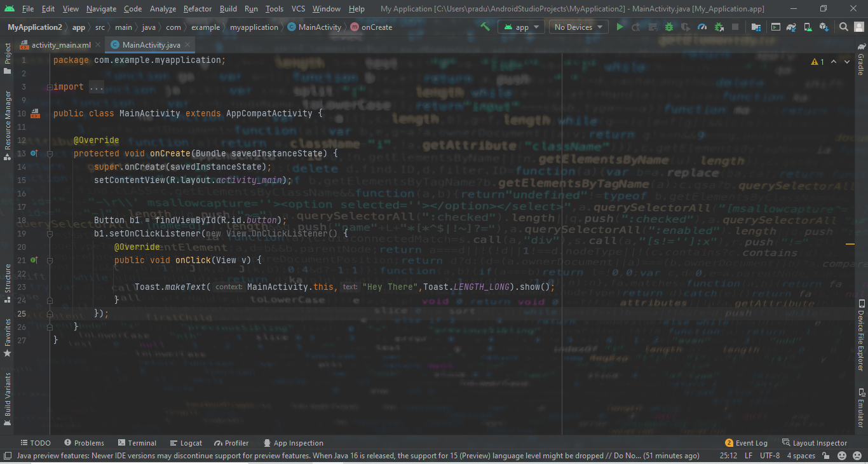Change 4 spaces indent setting
The width and height of the screenshot is (868, 464).
click(801, 456)
